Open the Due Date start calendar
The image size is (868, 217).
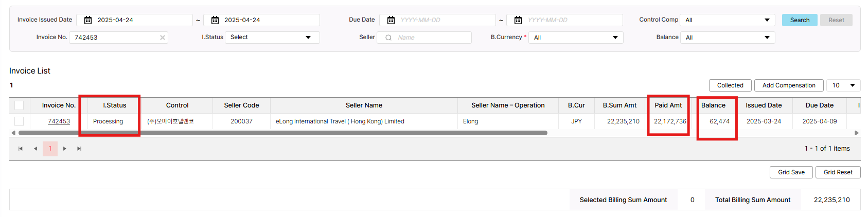[391, 20]
